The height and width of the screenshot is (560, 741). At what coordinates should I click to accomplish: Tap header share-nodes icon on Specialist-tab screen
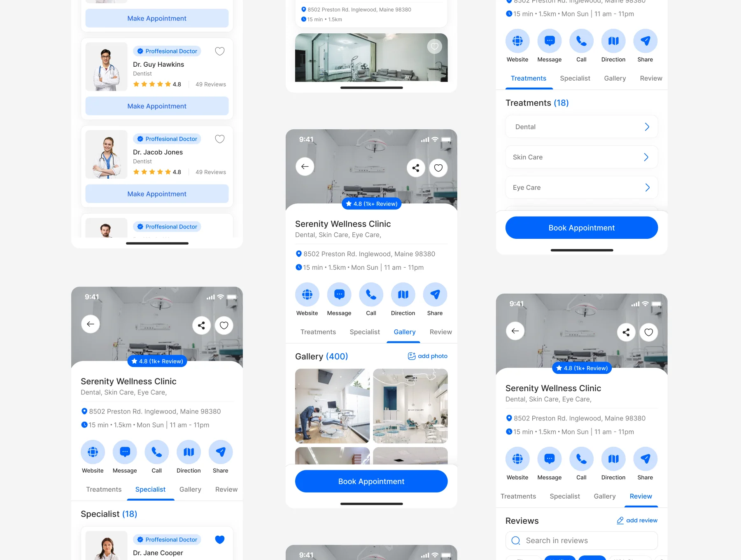pos(201,325)
